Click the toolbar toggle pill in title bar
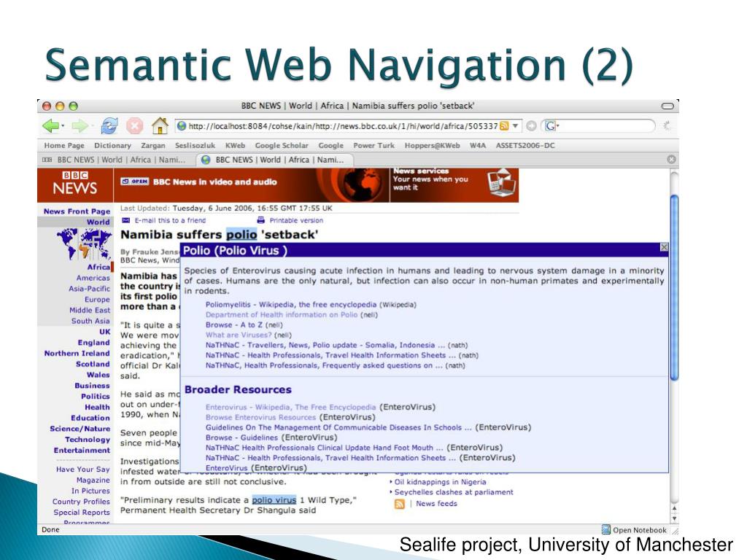The width and height of the screenshot is (747, 560). click(x=667, y=106)
